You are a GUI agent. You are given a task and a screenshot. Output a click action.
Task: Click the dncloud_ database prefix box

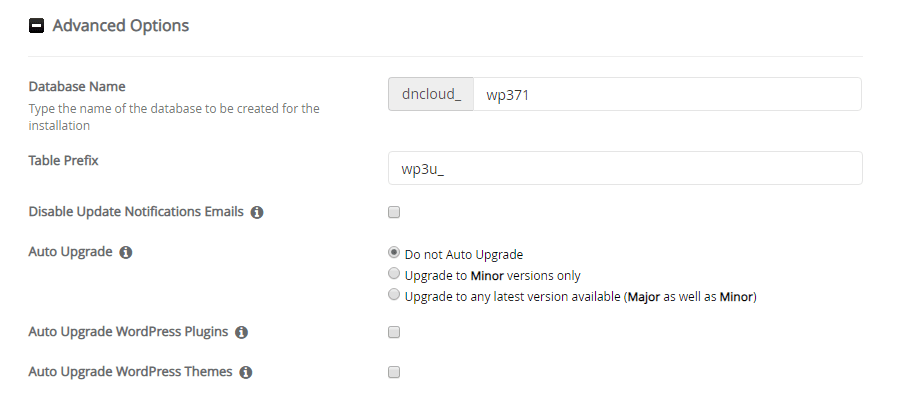pos(431,94)
